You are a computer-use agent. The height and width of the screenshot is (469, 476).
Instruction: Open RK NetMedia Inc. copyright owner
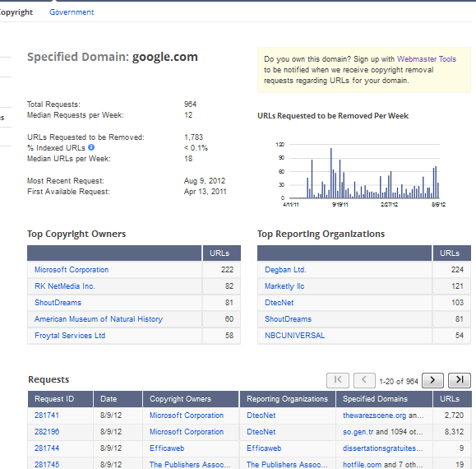click(65, 286)
